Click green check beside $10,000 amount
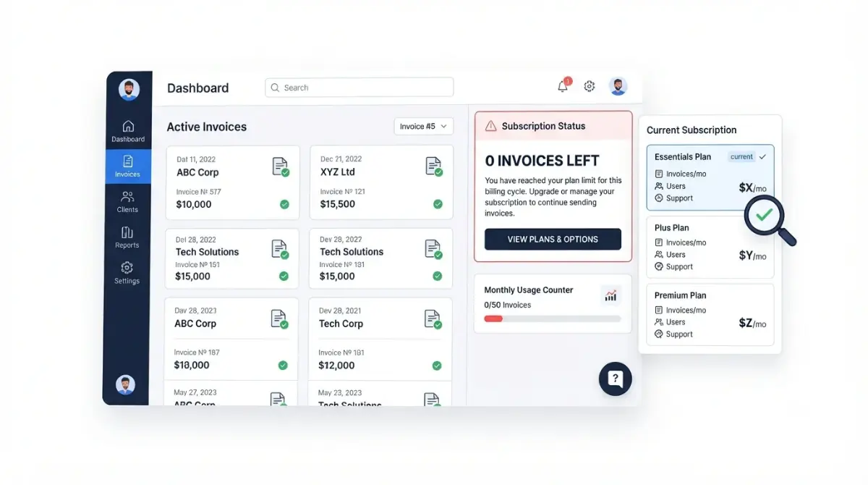 285,204
